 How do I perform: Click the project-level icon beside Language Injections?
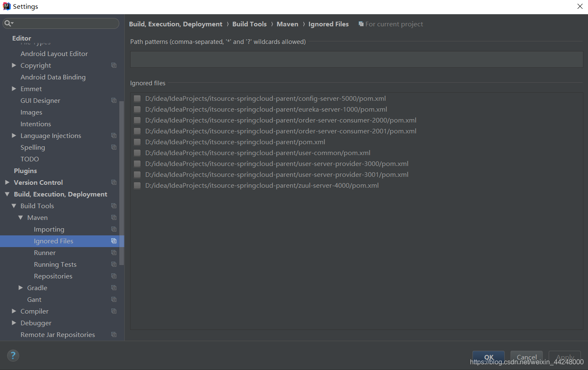point(114,135)
